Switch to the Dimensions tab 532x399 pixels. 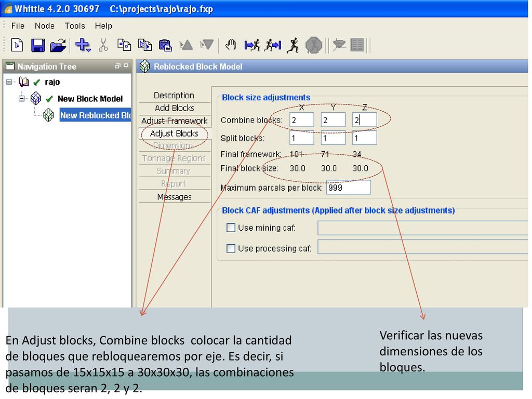tap(175, 146)
